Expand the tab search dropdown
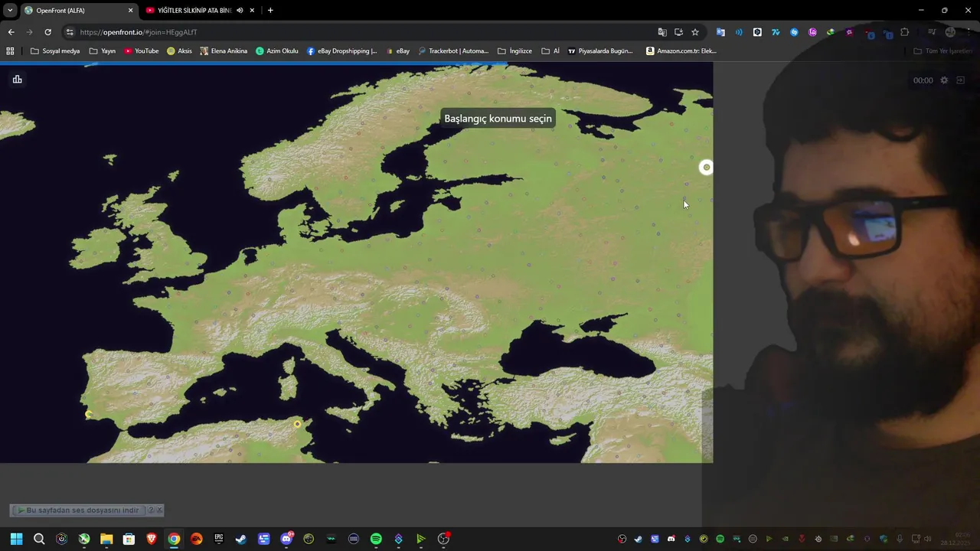The image size is (980, 551). (10, 11)
